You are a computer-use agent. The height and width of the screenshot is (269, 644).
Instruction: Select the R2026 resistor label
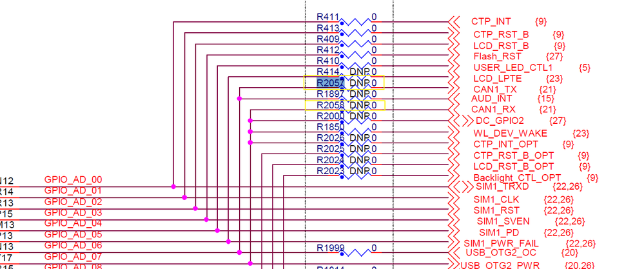point(330,137)
